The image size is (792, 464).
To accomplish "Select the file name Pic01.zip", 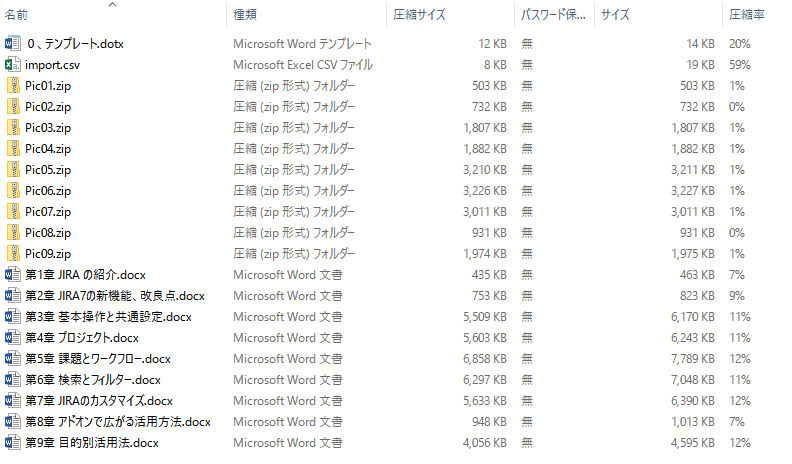I will (x=48, y=86).
